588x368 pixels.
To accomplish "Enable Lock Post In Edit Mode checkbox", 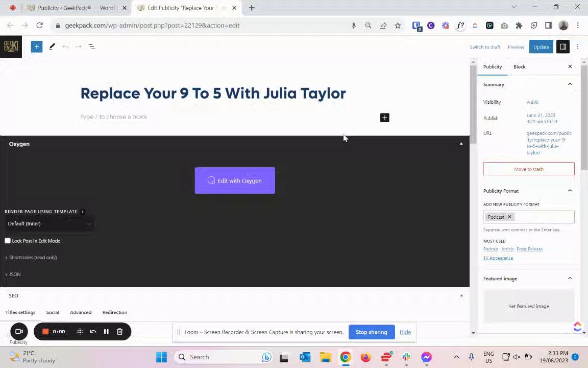I will pos(8,241).
